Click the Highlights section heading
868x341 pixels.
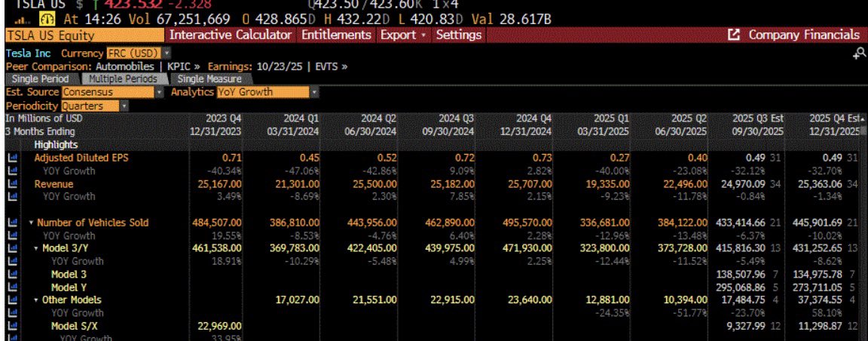point(56,145)
